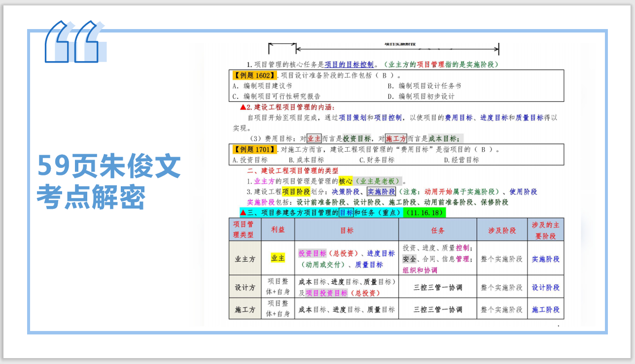The height and width of the screenshot is (364, 635).
Task: Select option "B. 编制项目设计任务书"
Action: tap(424, 86)
